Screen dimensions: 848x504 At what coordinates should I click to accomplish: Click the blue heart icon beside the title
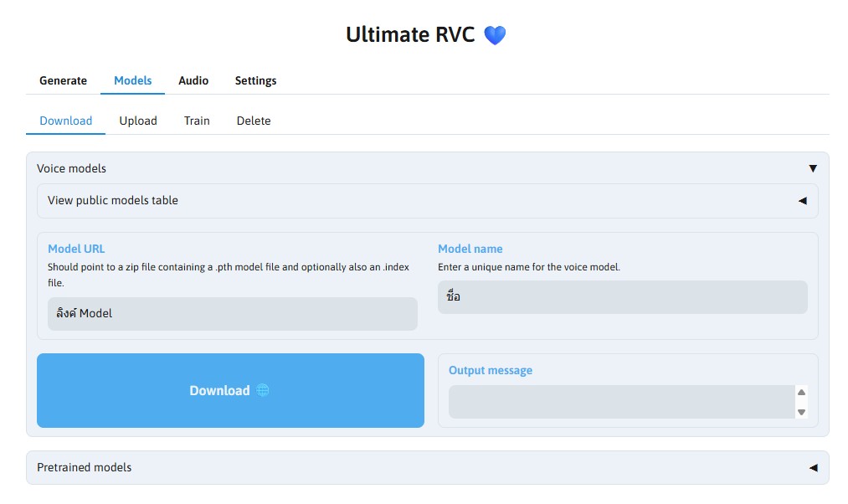495,35
